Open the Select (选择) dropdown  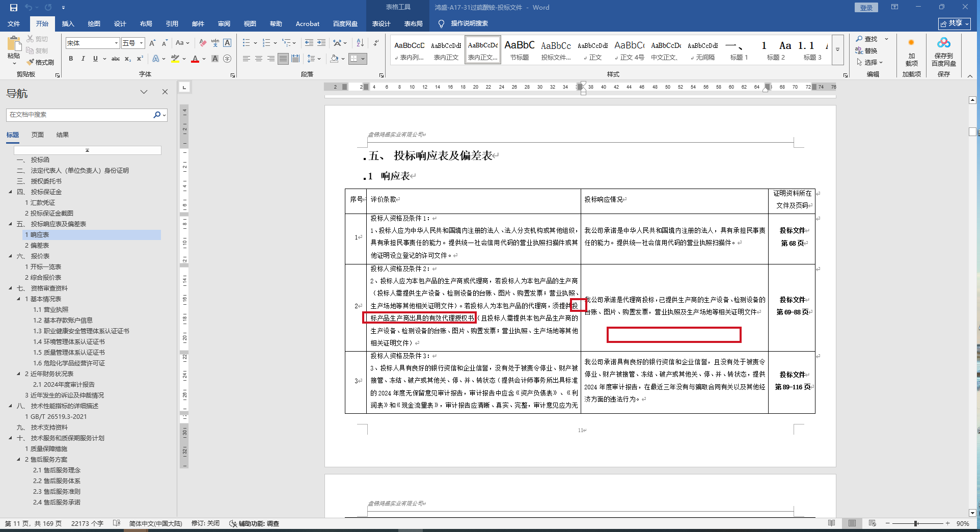(x=869, y=62)
